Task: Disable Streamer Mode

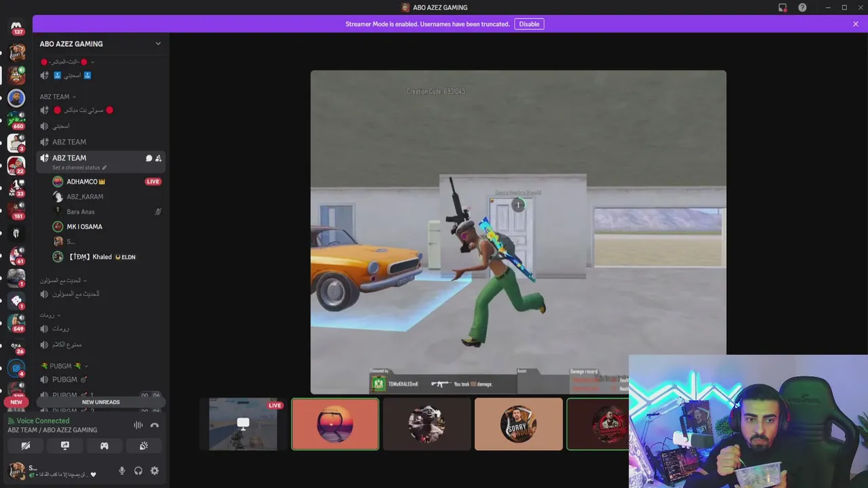Action: pyautogui.click(x=529, y=24)
